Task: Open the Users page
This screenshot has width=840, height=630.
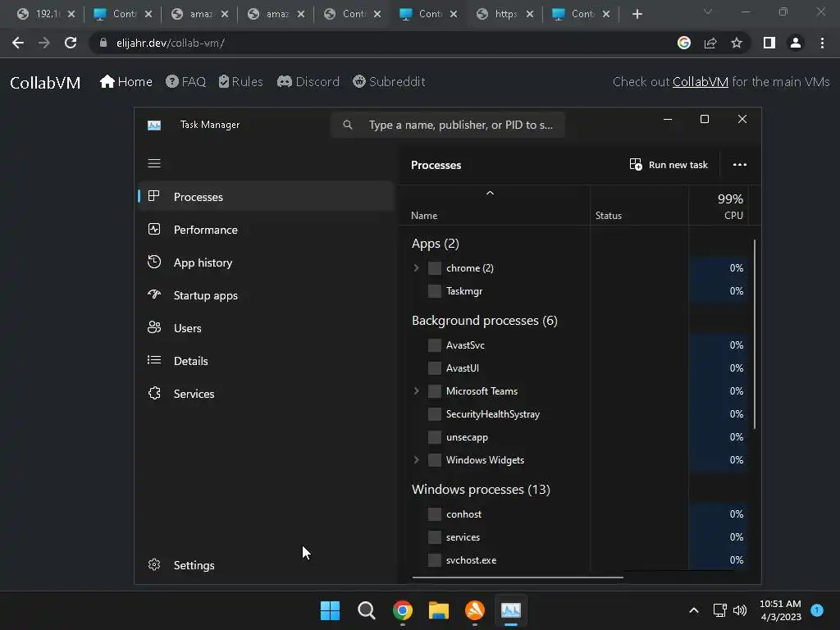Action: [x=267, y=328]
